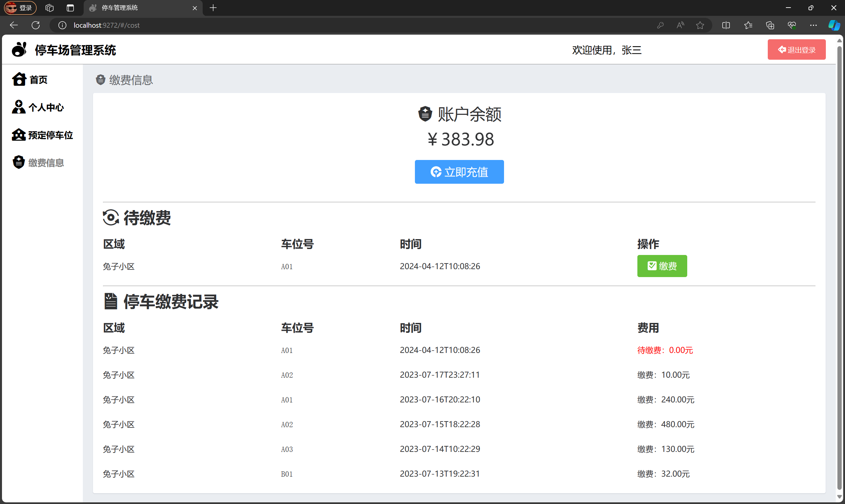Image resolution: width=845 pixels, height=504 pixels.
Task: Click the read aloud icon
Action: 680,25
